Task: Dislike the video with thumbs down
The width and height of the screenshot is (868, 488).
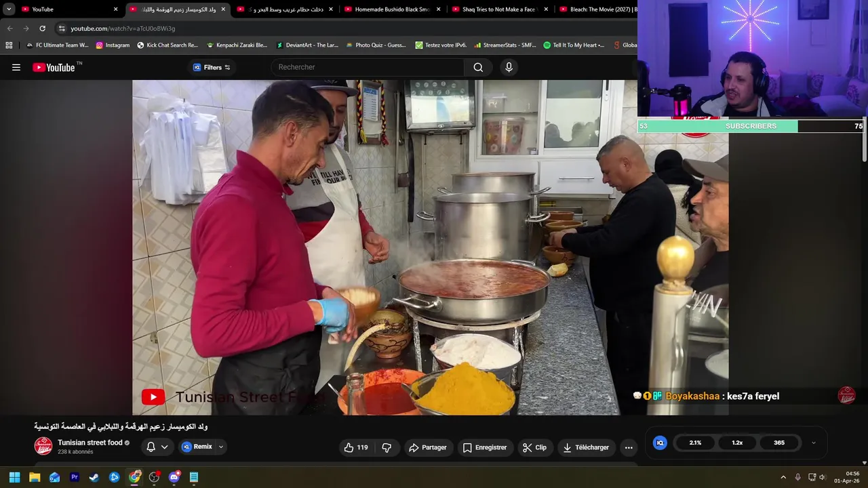Action: pos(387,447)
